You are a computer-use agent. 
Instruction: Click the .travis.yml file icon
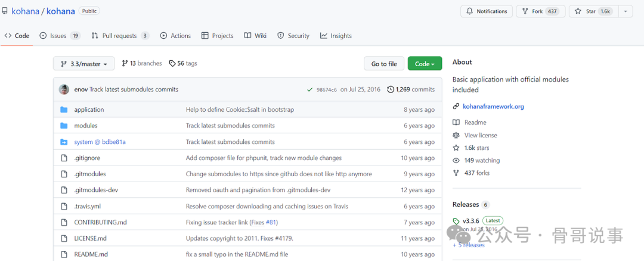click(64, 206)
